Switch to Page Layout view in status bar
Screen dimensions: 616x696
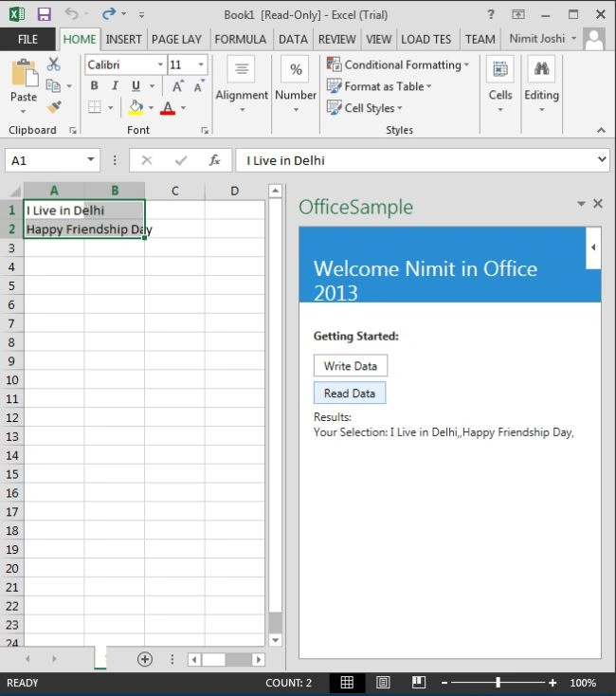(x=383, y=682)
